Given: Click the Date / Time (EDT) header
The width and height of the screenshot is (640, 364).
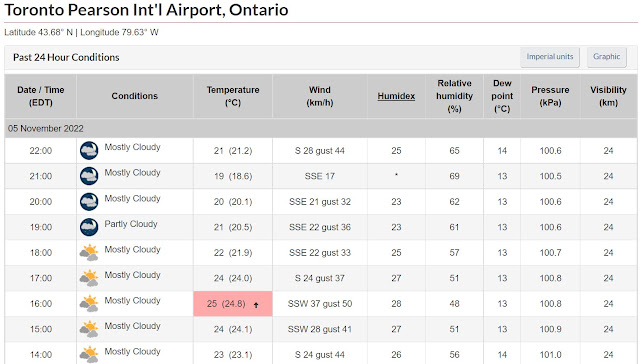Looking at the screenshot, I should 40,96.
